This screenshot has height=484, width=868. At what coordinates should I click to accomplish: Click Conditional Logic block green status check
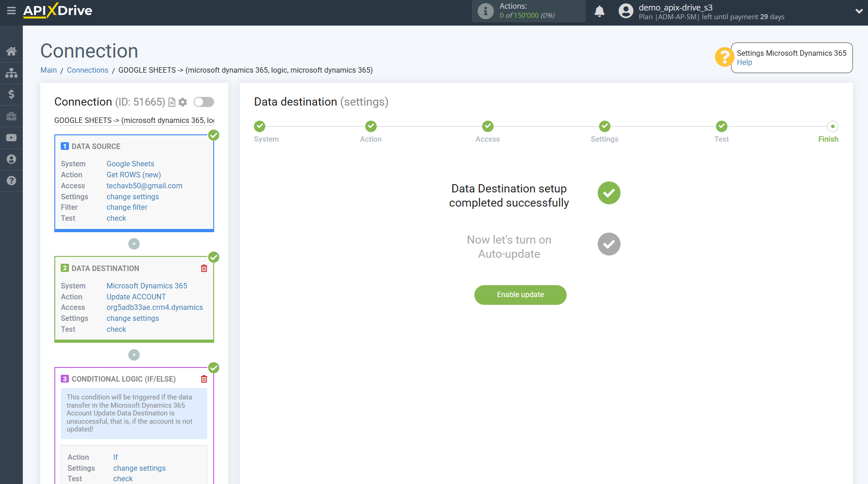click(x=214, y=368)
